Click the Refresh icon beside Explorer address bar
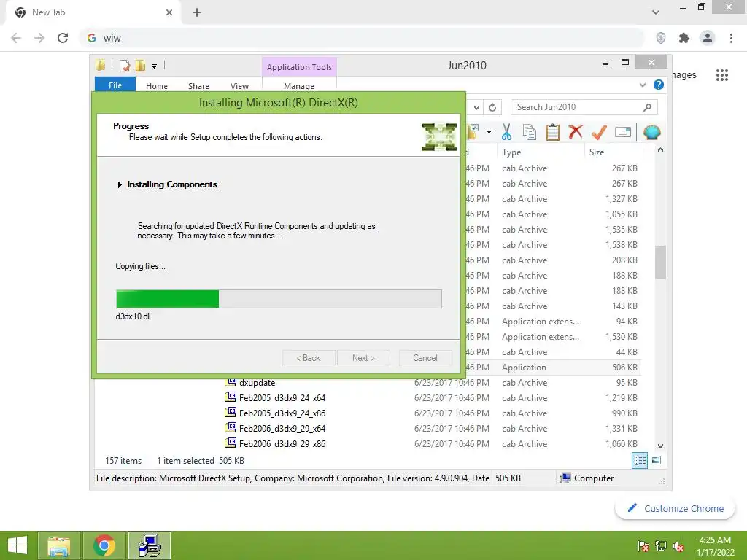This screenshot has width=747, height=560. pos(492,108)
